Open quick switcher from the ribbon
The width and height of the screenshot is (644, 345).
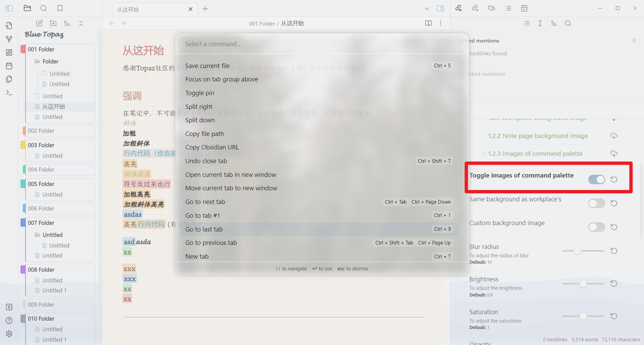point(9,25)
